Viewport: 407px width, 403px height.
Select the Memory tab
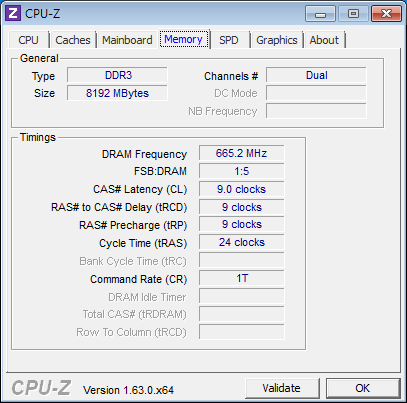(x=184, y=39)
